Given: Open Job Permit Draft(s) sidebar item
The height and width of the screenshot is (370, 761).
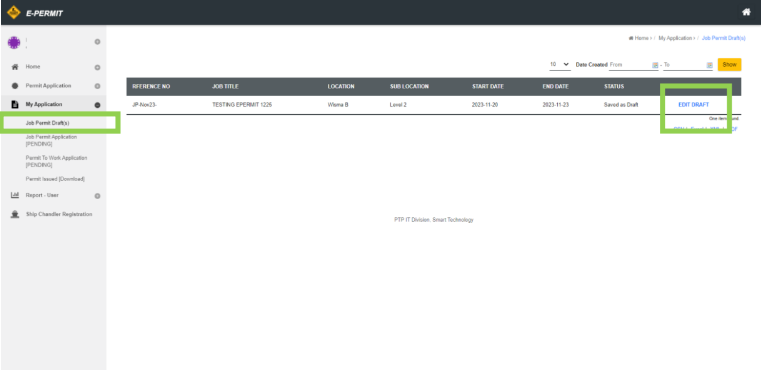Looking at the screenshot, I should 48,123.
